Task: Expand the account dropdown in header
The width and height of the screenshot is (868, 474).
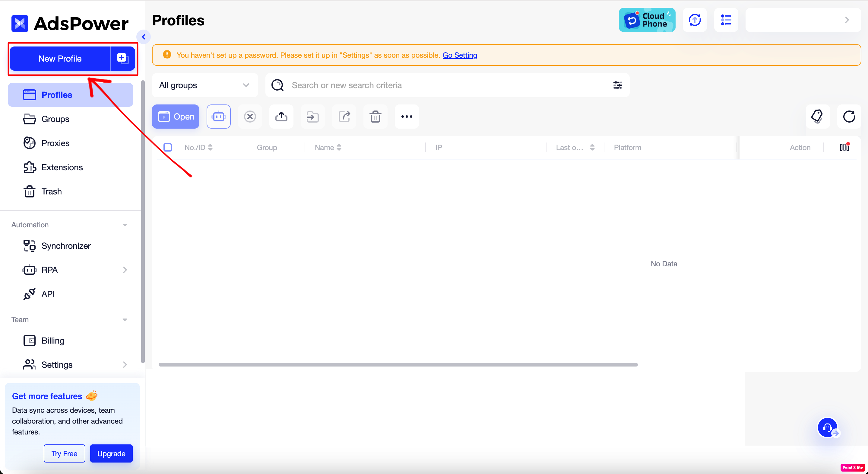Action: [x=803, y=20]
